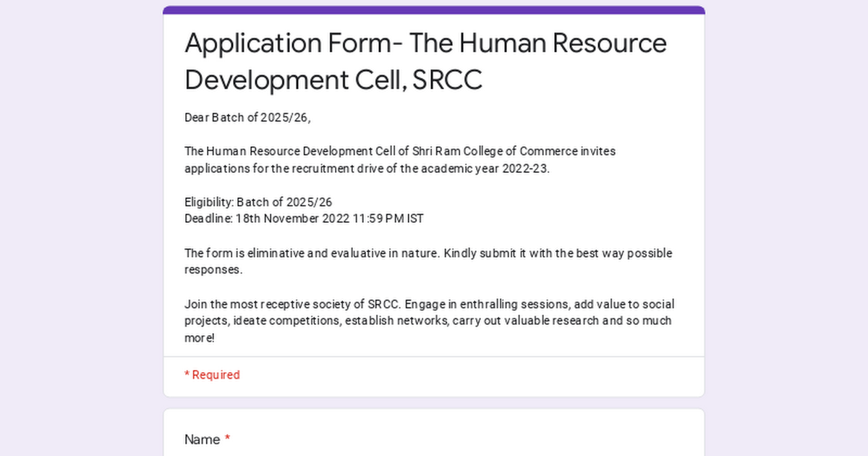The height and width of the screenshot is (456, 868).
Task: Select the form title heading text
Action: point(425,62)
